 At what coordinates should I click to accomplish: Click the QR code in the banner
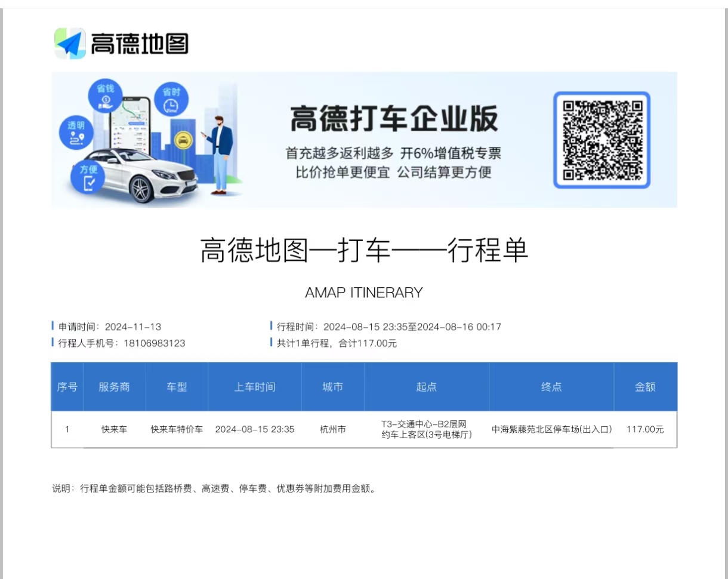coord(601,140)
